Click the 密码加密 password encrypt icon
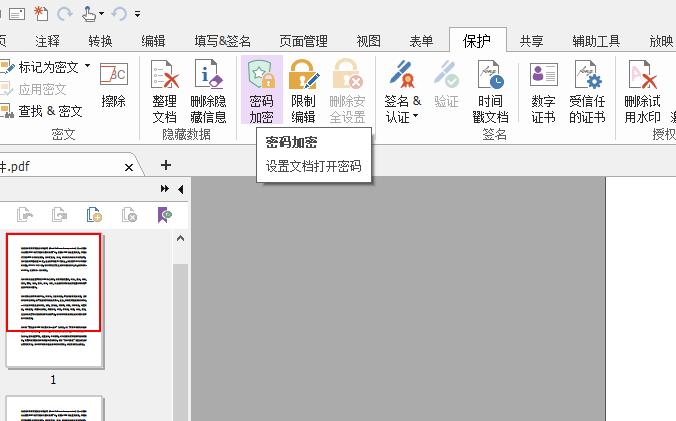This screenshot has width=676, height=421. click(x=261, y=90)
